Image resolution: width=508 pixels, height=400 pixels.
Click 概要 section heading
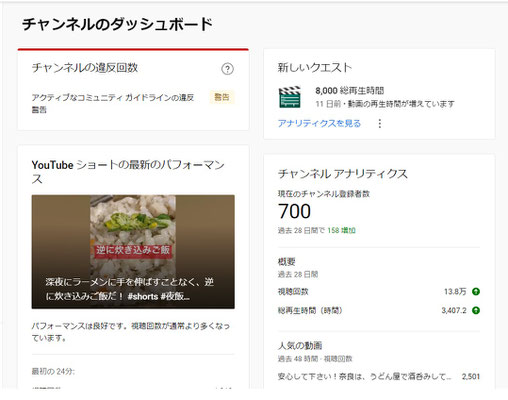click(x=287, y=262)
